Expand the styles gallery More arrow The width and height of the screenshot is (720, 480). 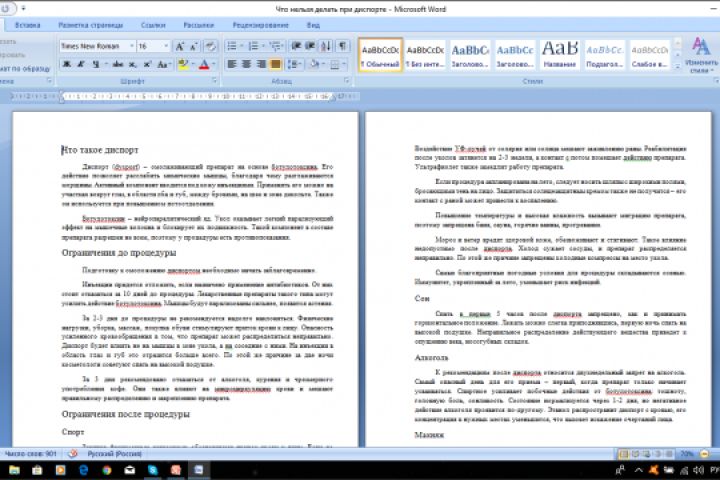(677, 67)
